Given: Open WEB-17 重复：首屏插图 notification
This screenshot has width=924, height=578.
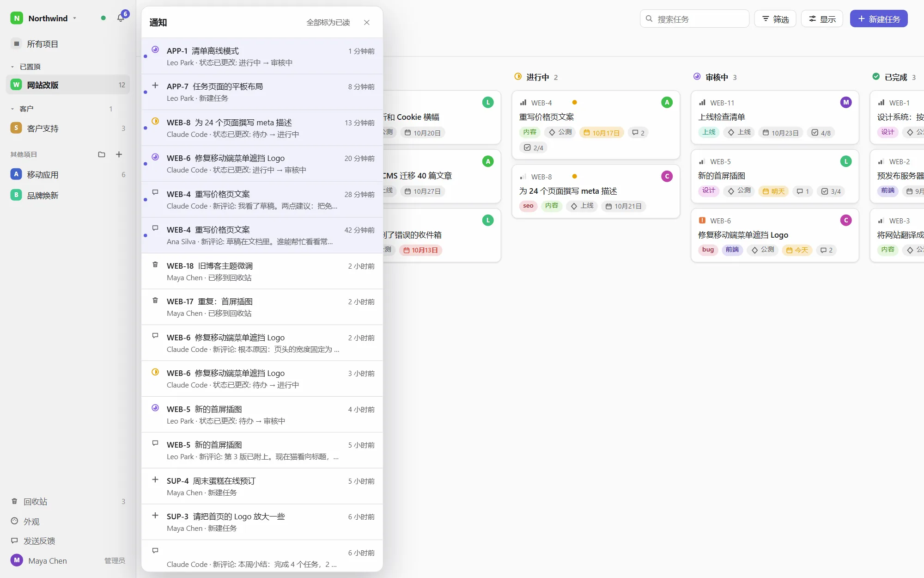Looking at the screenshot, I should [262, 307].
